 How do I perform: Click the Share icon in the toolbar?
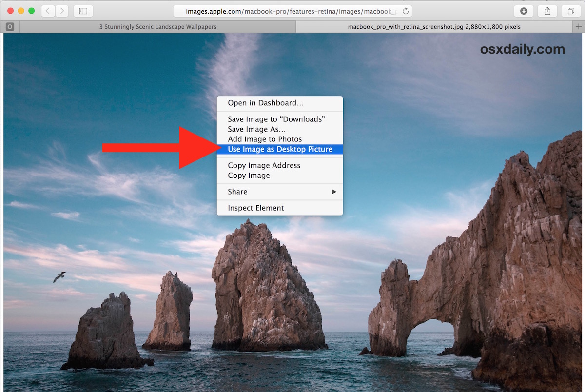(547, 10)
